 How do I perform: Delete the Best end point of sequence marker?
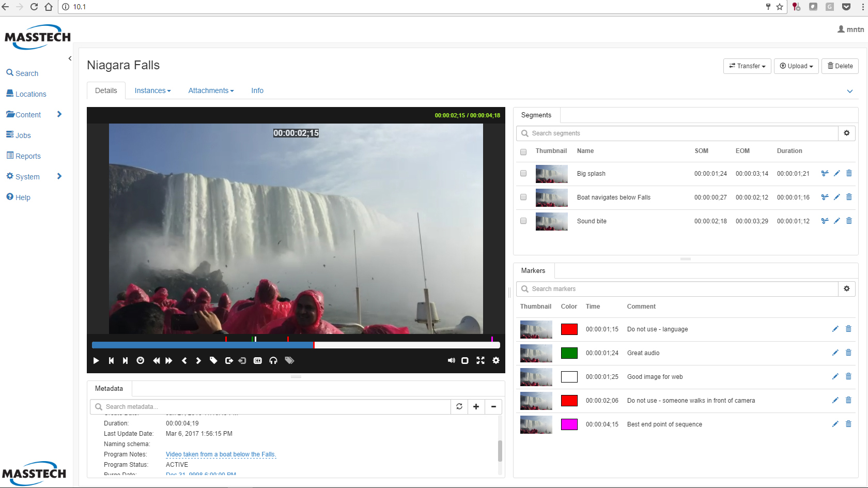tap(848, 424)
